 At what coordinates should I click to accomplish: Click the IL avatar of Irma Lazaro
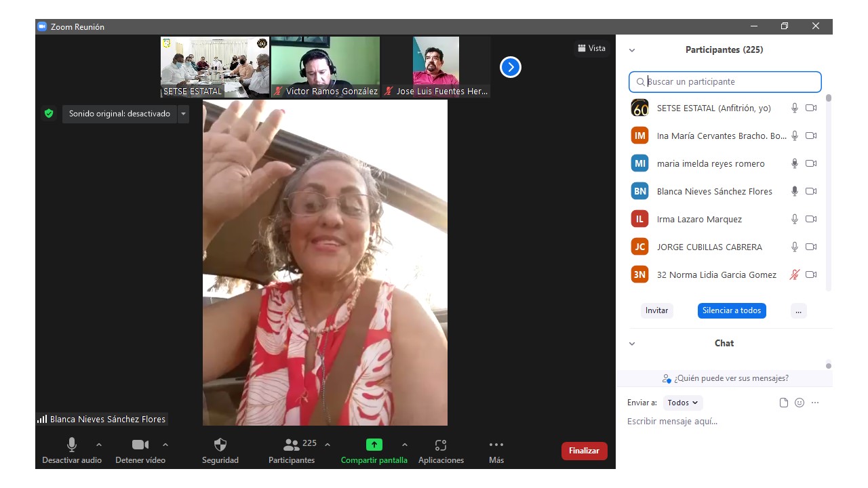click(639, 219)
